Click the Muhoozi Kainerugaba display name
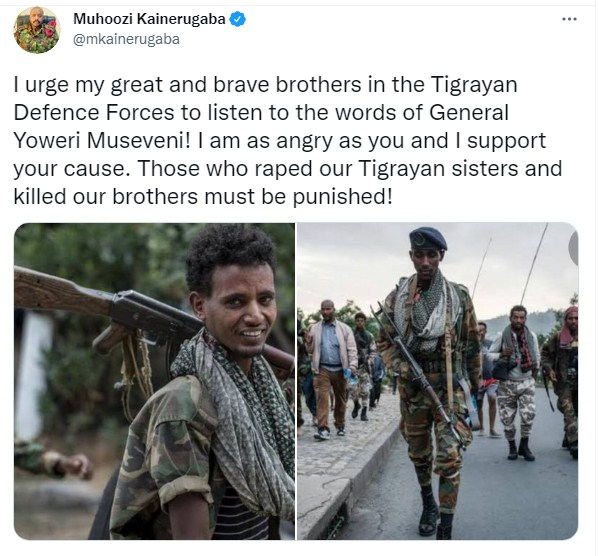 [x=149, y=19]
